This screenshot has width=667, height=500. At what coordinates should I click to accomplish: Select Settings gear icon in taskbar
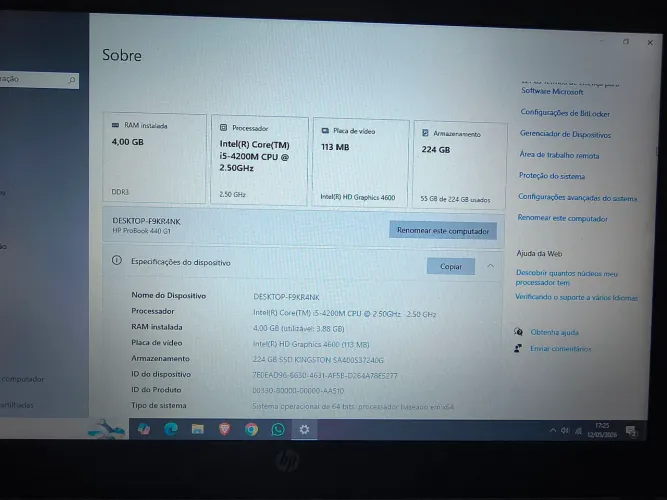pyautogui.click(x=304, y=430)
